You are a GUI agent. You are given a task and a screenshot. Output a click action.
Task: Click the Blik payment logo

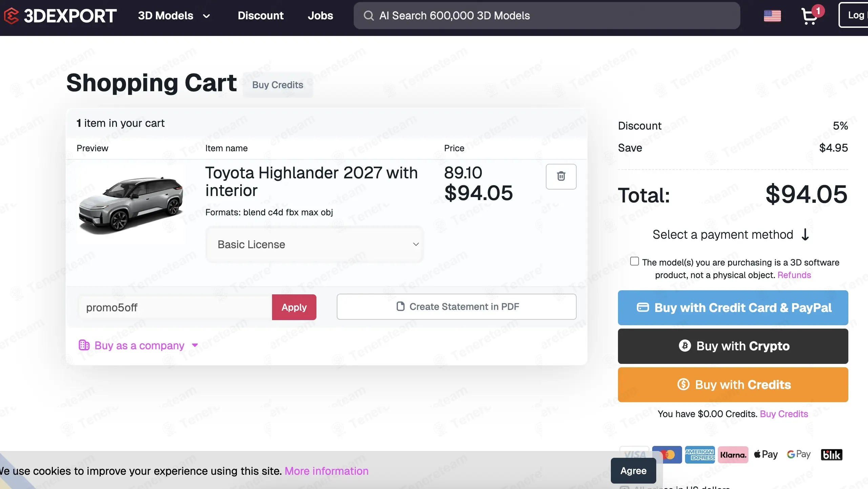tap(831, 454)
